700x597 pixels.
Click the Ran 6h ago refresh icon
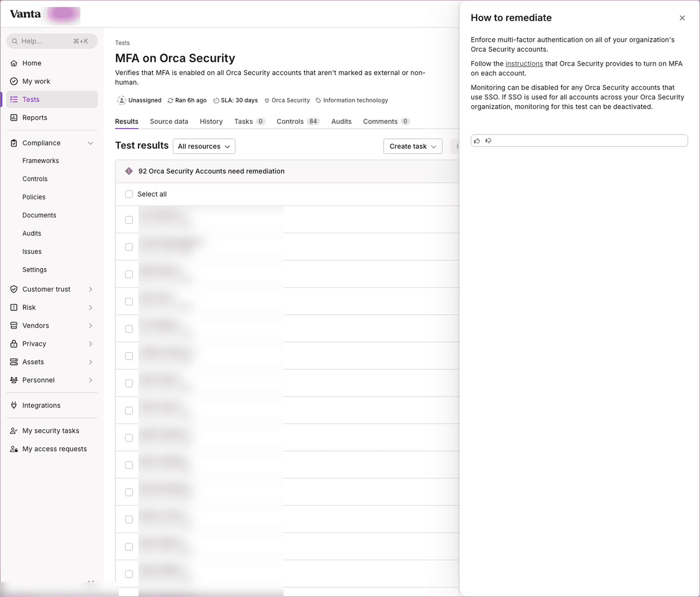[x=170, y=100]
